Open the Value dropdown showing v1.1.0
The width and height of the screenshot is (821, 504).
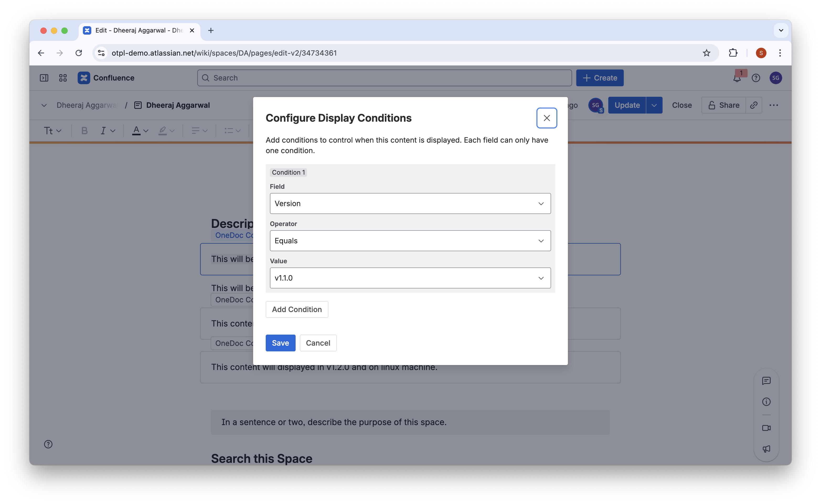pos(410,278)
